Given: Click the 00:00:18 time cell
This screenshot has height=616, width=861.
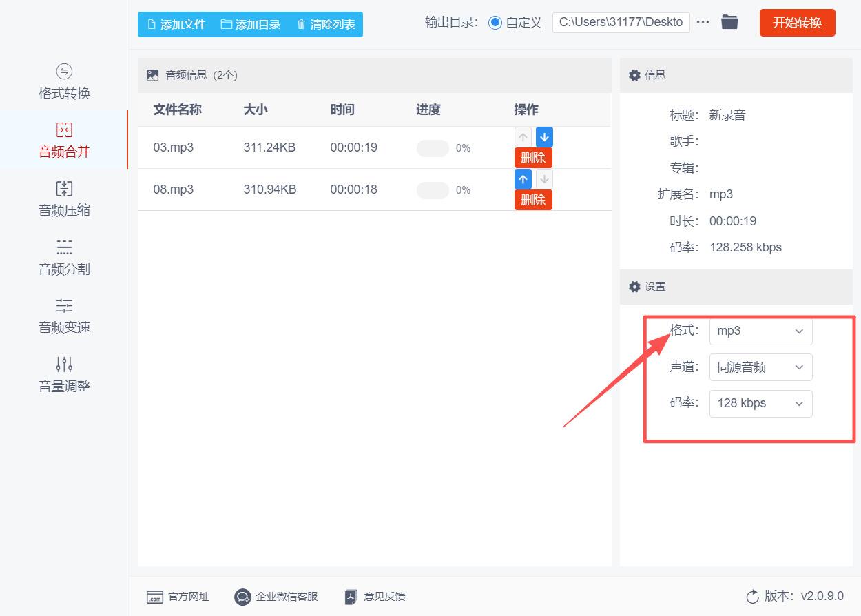Looking at the screenshot, I should 353,189.
